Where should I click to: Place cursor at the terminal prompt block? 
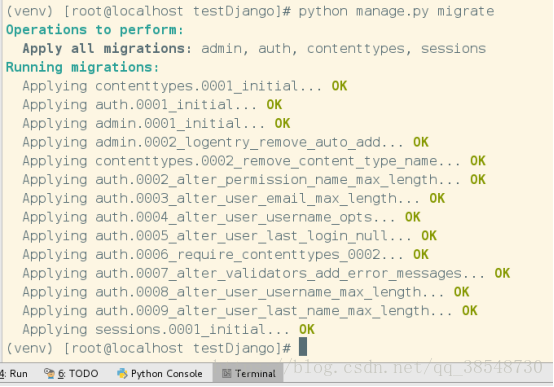coord(303,347)
